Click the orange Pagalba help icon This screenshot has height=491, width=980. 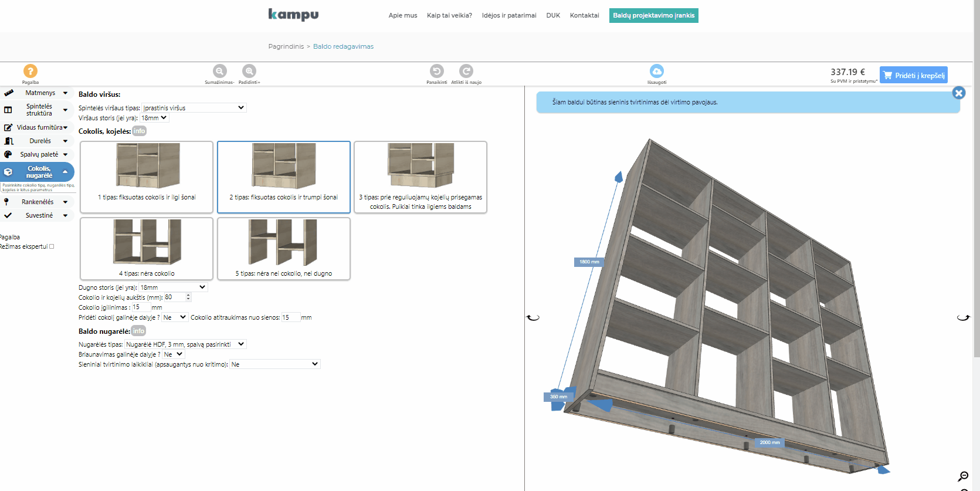(30, 71)
